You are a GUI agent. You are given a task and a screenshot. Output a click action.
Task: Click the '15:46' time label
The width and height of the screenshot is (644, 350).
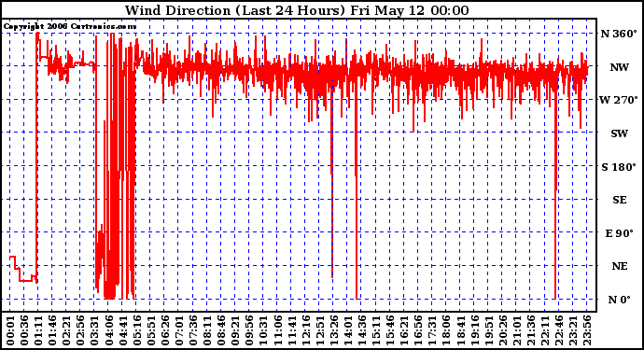[x=390, y=331]
